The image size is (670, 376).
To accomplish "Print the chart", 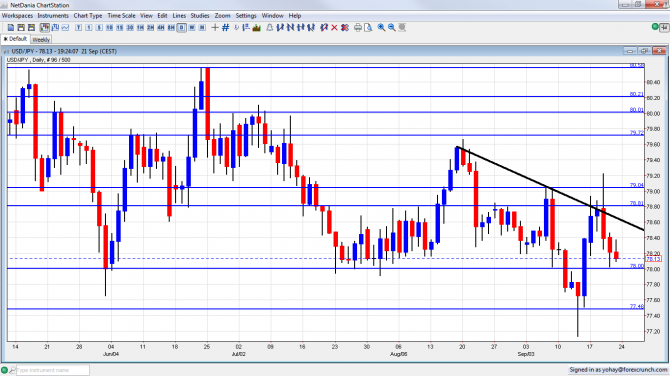I will tap(358, 28).
